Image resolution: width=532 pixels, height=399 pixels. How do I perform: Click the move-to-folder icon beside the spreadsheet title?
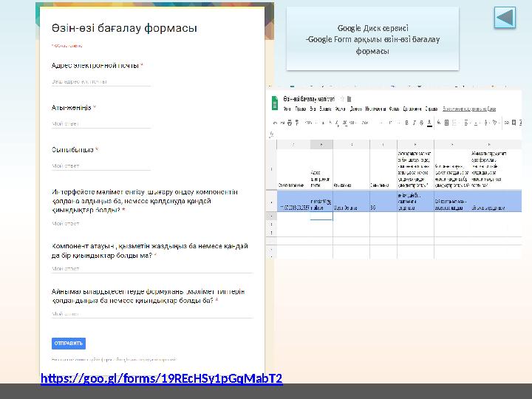[x=349, y=99]
